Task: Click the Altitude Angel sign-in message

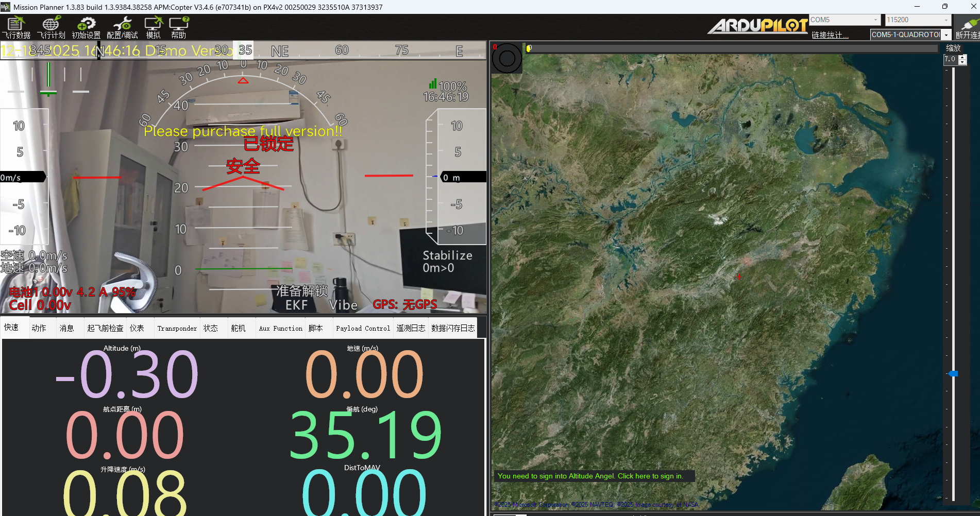Action: (x=590, y=476)
